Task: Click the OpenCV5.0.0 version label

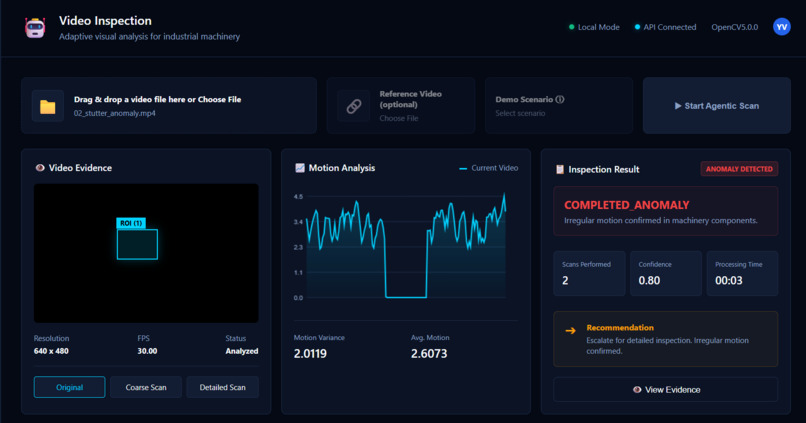Action: pyautogui.click(x=735, y=27)
